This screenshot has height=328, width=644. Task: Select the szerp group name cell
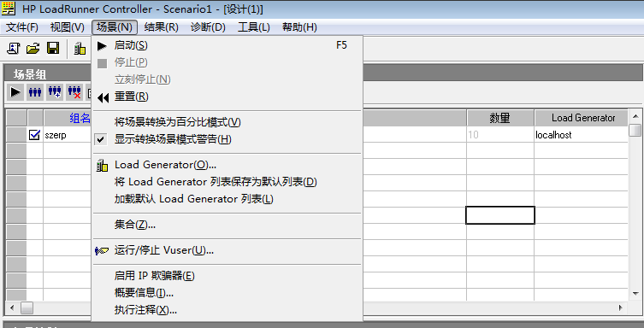pos(68,135)
